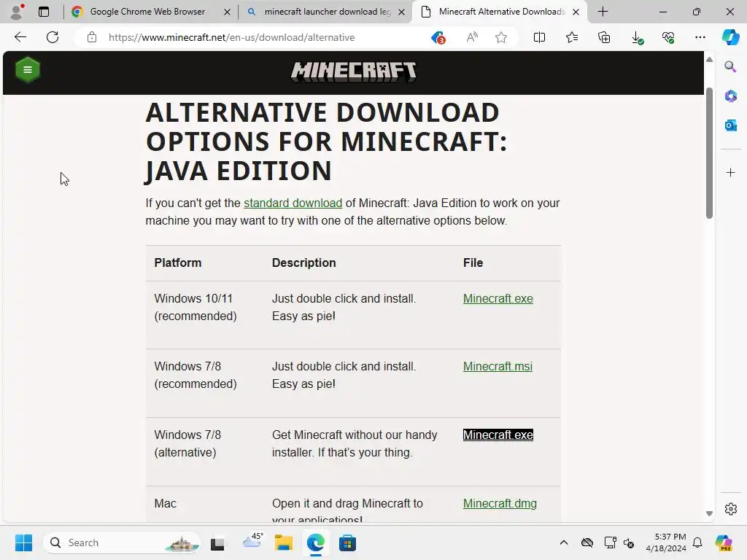Close Minecraft Alternative Downloads tab
This screenshot has width=747, height=560.
576,12
